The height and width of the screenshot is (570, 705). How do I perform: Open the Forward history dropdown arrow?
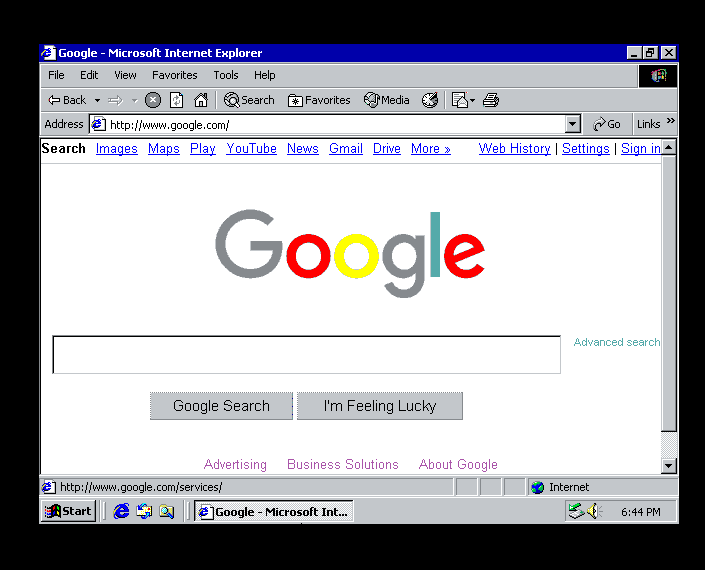[x=134, y=100]
